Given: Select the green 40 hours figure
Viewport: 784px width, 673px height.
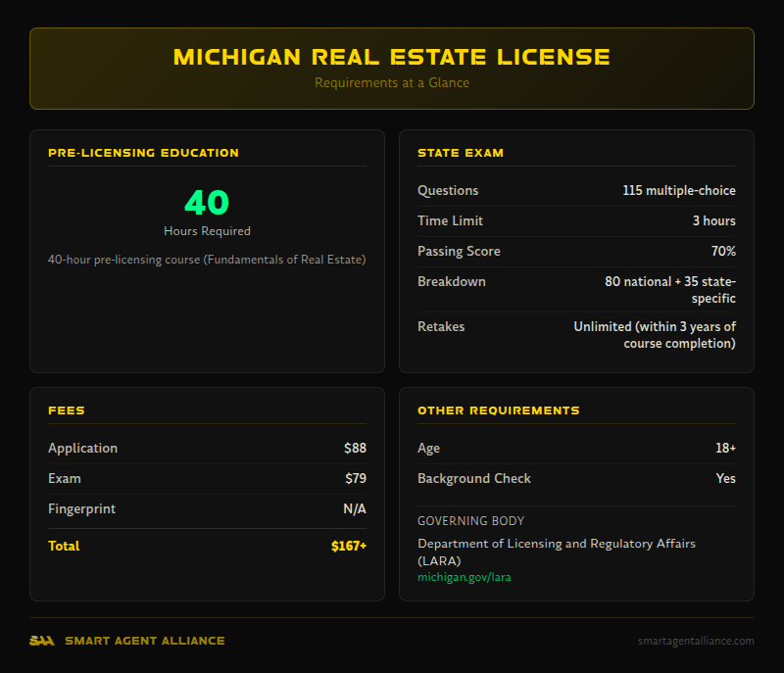Looking at the screenshot, I should (x=206, y=204).
